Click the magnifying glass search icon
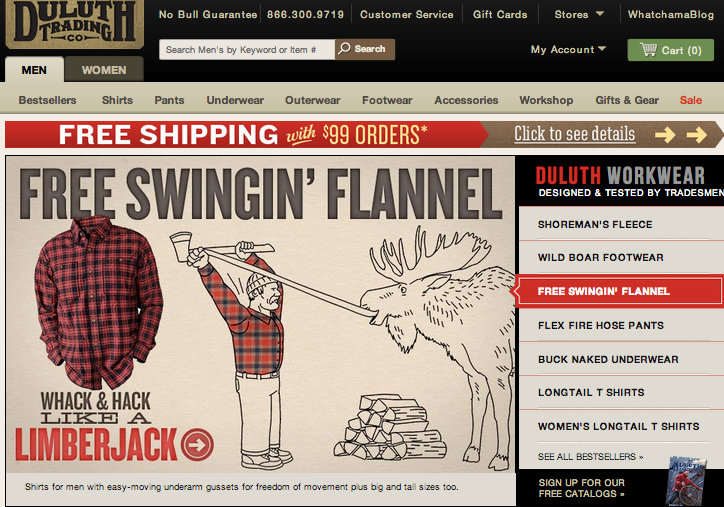This screenshot has width=724, height=507. point(344,49)
